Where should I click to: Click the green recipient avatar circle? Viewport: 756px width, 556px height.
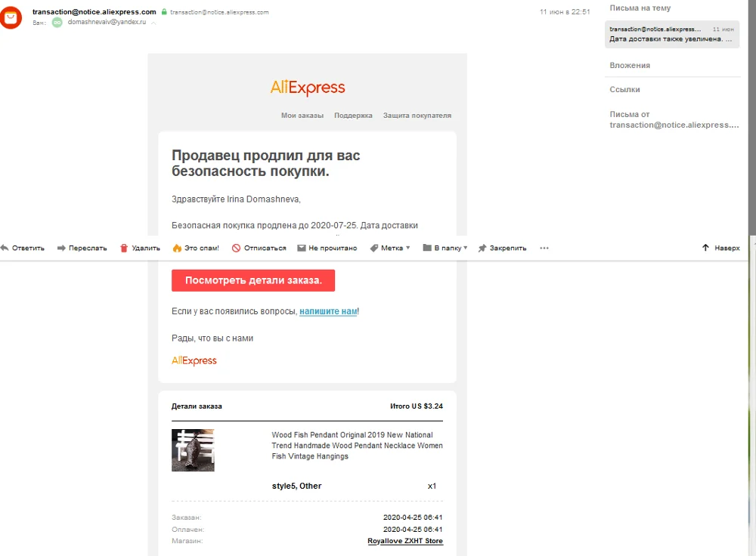[x=57, y=22]
